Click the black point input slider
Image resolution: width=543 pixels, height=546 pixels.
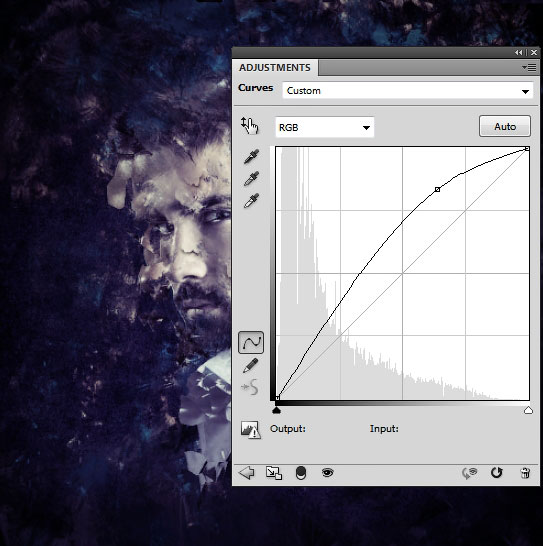(276, 410)
